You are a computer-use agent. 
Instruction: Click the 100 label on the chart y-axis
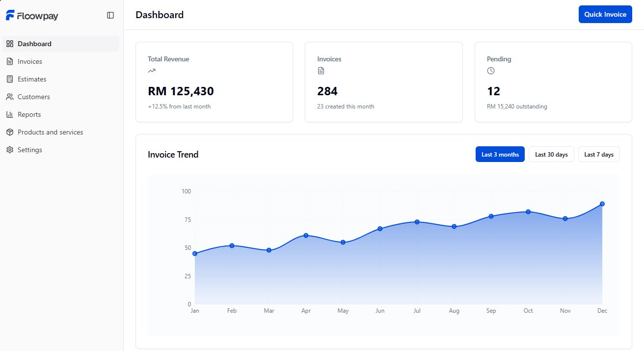[186, 191]
